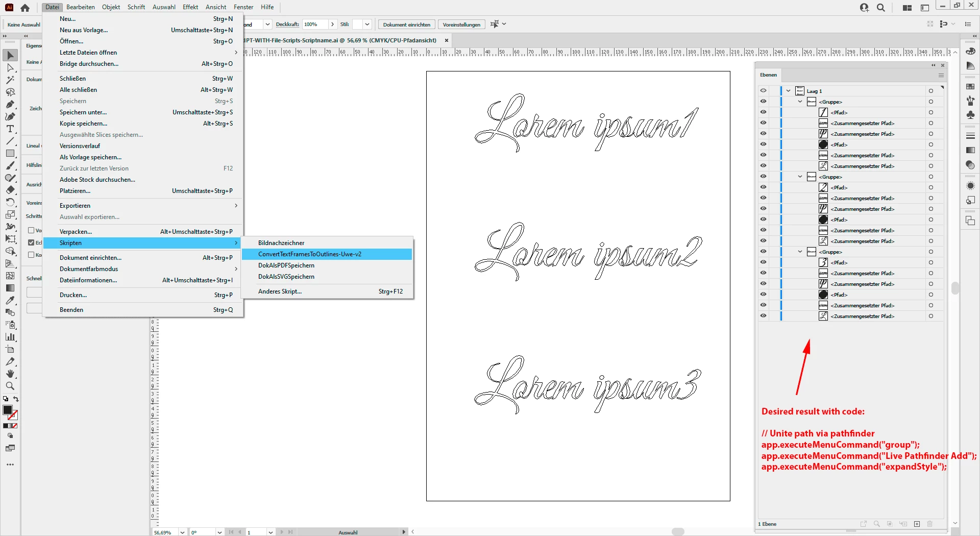Run ConvertTextFramesToOutlines-Uwe-v2 script

point(327,254)
